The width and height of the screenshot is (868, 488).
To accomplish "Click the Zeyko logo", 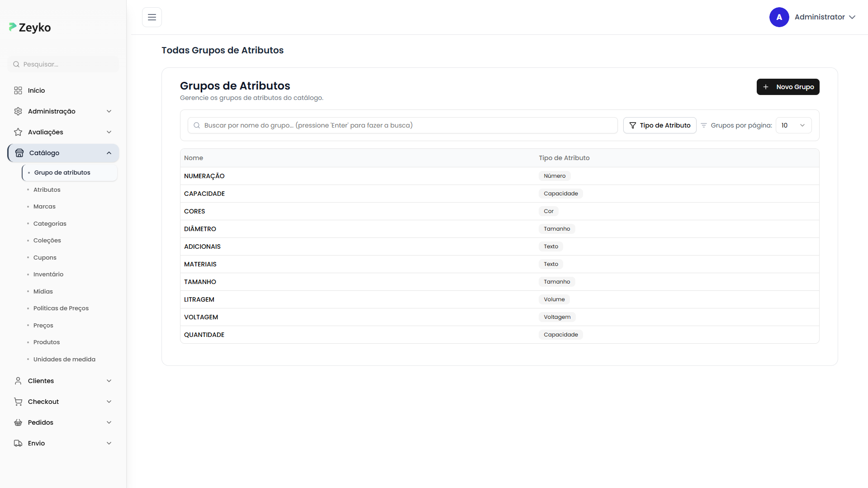I will click(29, 27).
